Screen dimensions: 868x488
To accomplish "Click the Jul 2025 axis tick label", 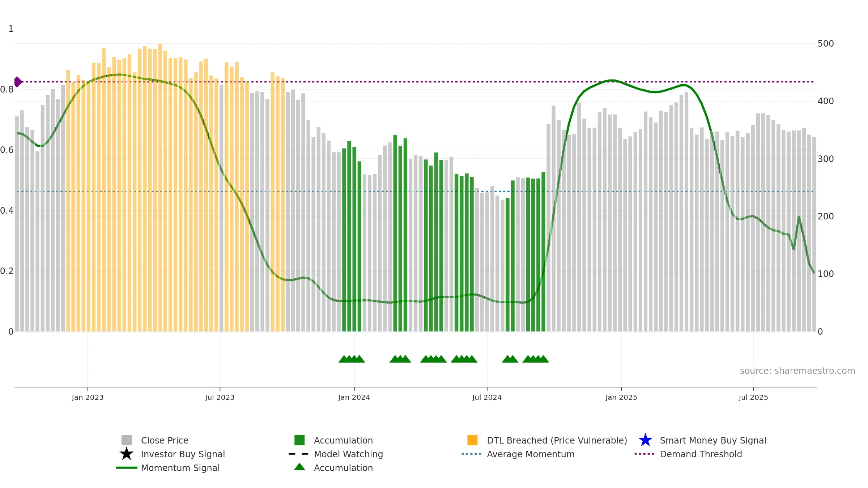I will (753, 397).
